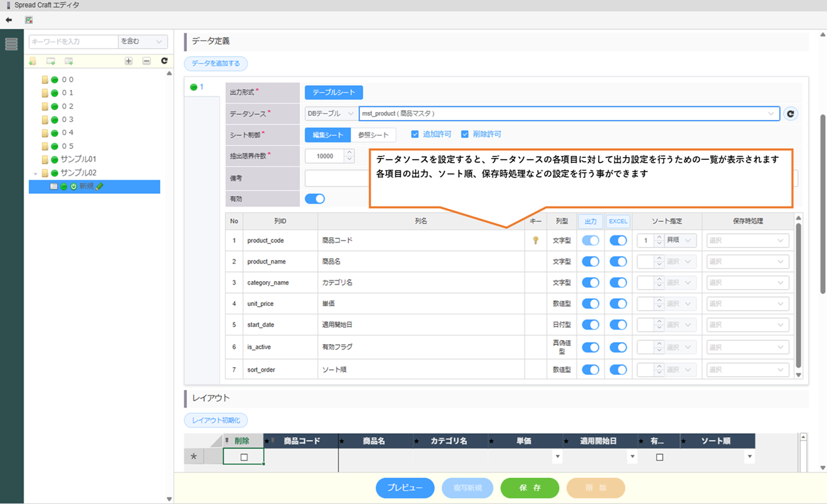Click the back arrow icon
The image size is (827, 504).
[x=9, y=20]
